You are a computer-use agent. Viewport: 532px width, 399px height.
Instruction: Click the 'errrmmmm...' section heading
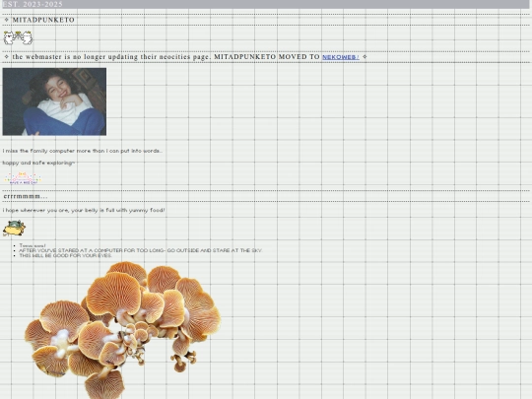click(26, 196)
